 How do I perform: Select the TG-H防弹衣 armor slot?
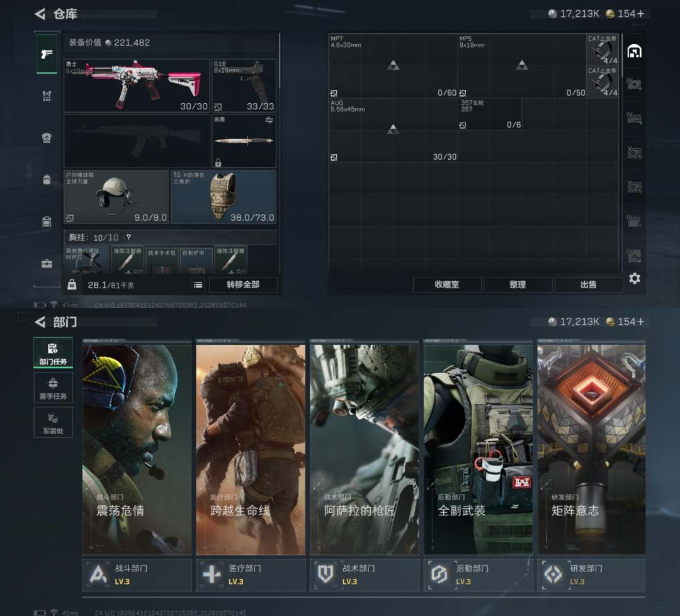pos(224,197)
